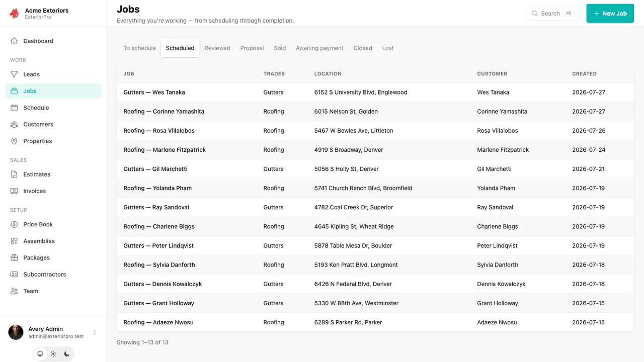Click created date 2026-07-26
644x362 pixels.
coord(589,131)
